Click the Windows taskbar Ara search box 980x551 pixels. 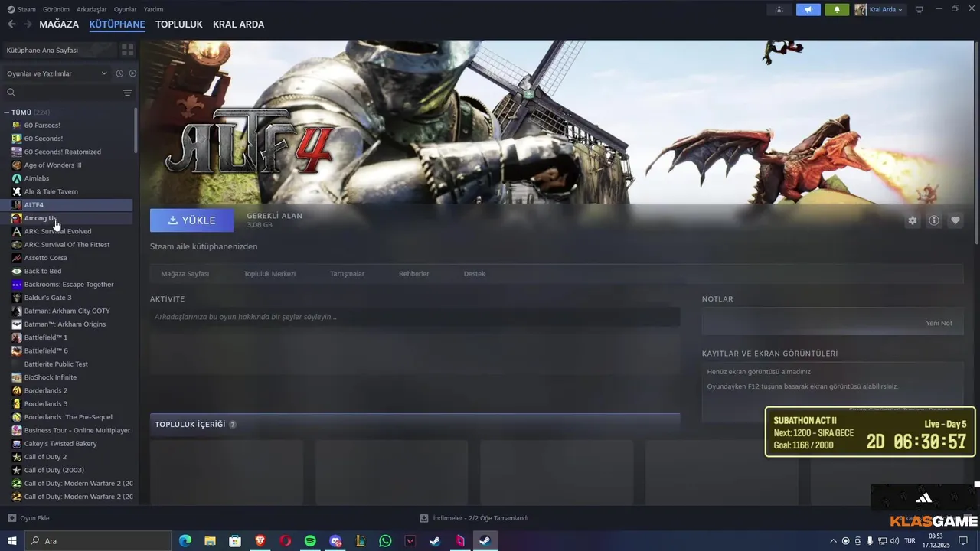click(x=98, y=541)
